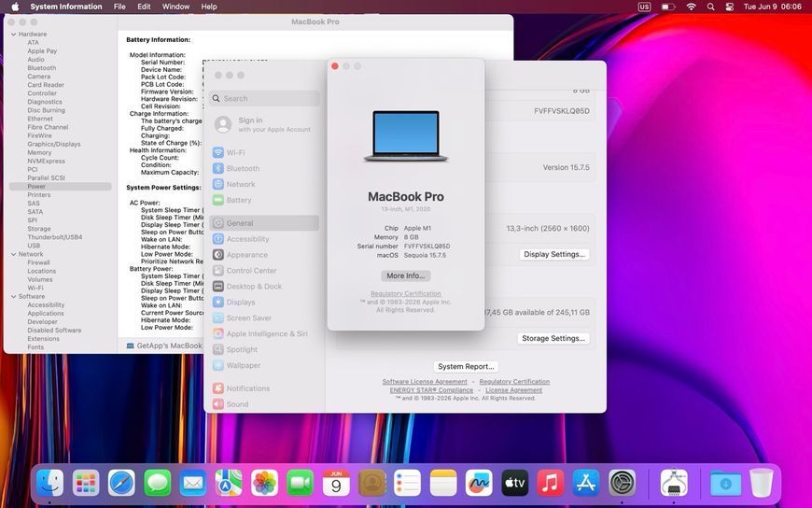
Task: Open App Store in Dock
Action: [586, 483]
